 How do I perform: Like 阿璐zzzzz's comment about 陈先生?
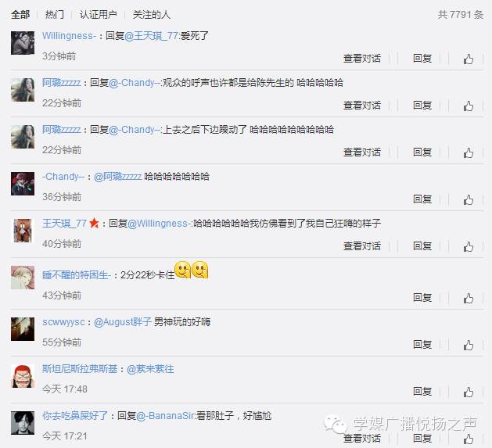tap(469, 106)
